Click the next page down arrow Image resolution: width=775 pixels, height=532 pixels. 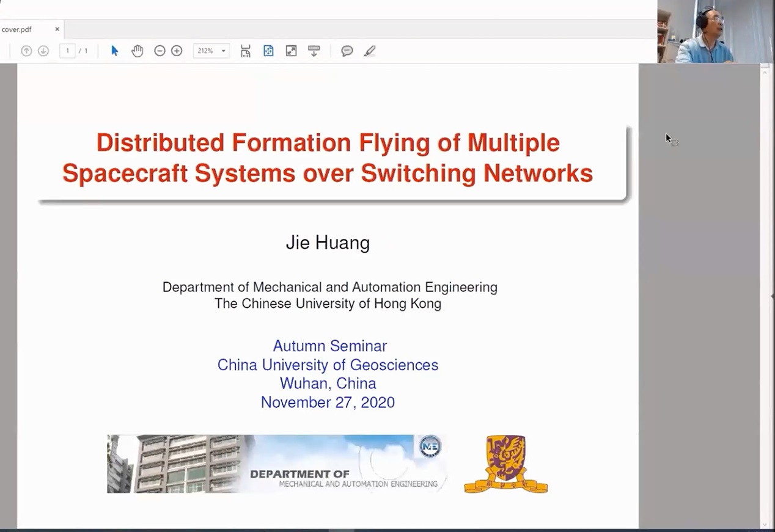43,51
